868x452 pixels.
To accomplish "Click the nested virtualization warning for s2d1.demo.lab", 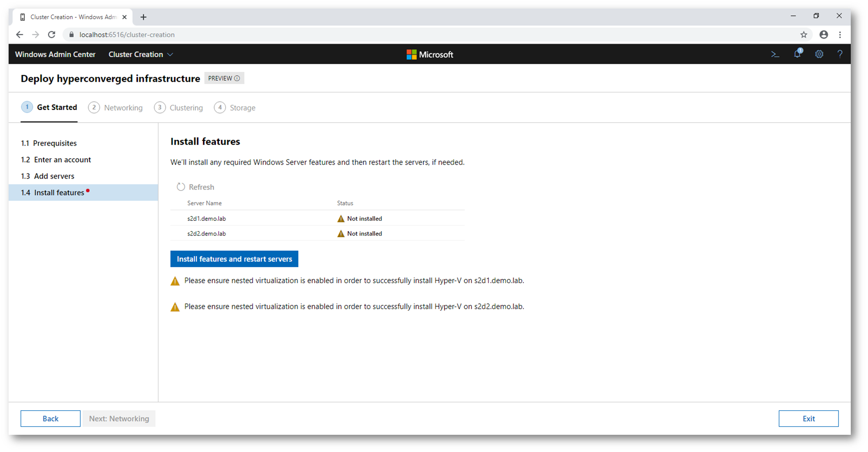I will tap(354, 281).
